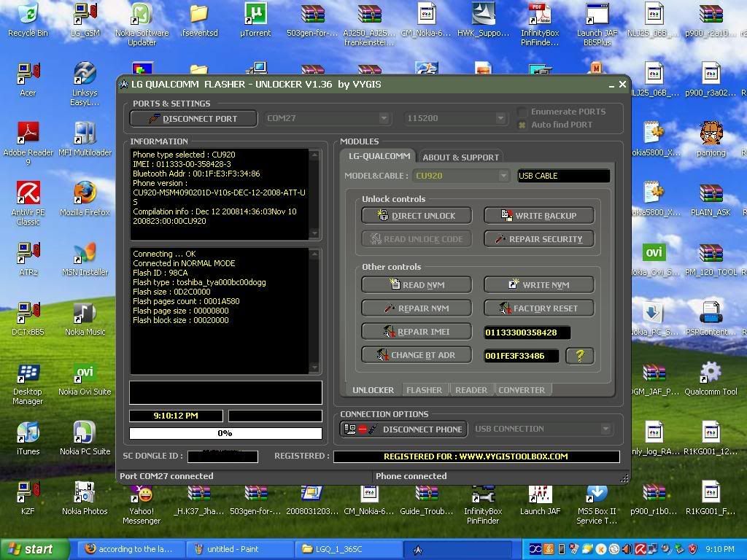Image resolution: width=747 pixels, height=560 pixels.
Task: Switch to the Firefox taskbar window
Action: pos(130,549)
